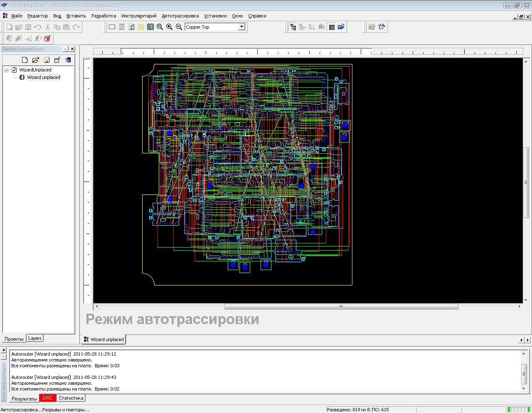Click the rectangular selection tool icon
Image resolution: width=532 pixels, height=413 pixels.
pos(112,27)
